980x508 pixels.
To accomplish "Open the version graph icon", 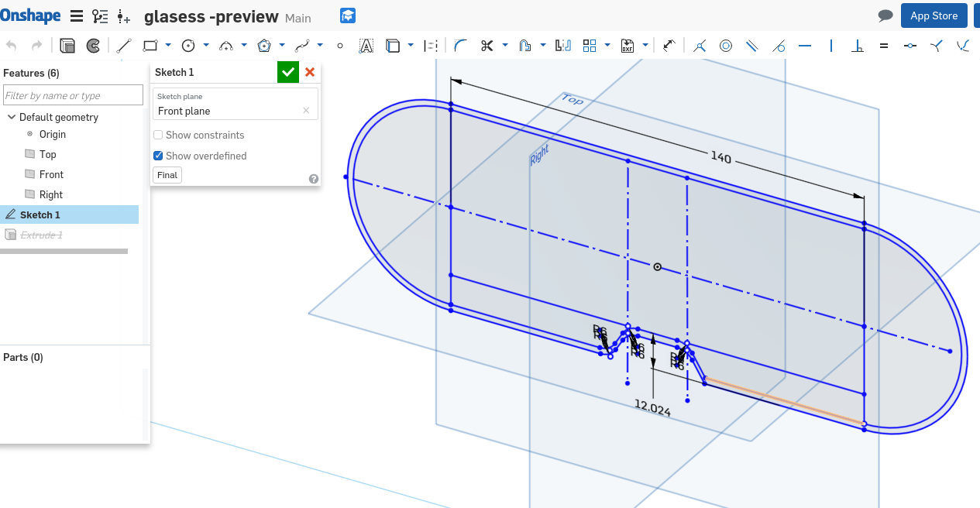I will tap(100, 15).
